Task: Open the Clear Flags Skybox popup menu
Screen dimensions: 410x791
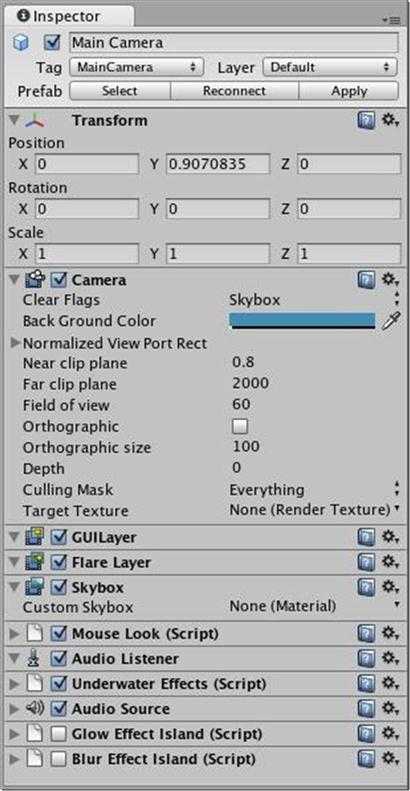Action: pos(315,300)
